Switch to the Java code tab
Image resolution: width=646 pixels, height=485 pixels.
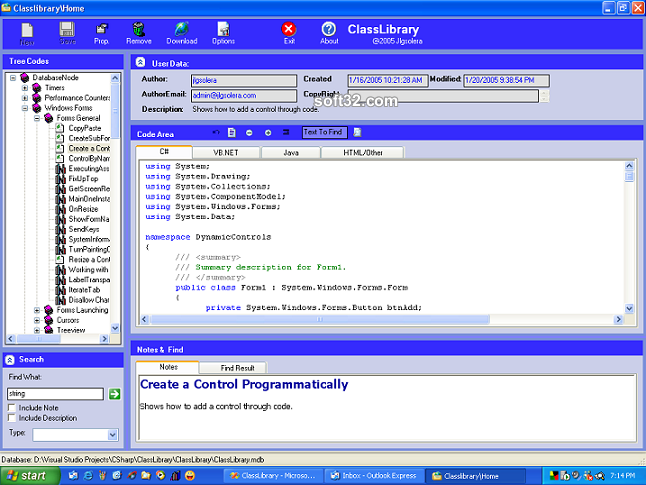coord(291,152)
